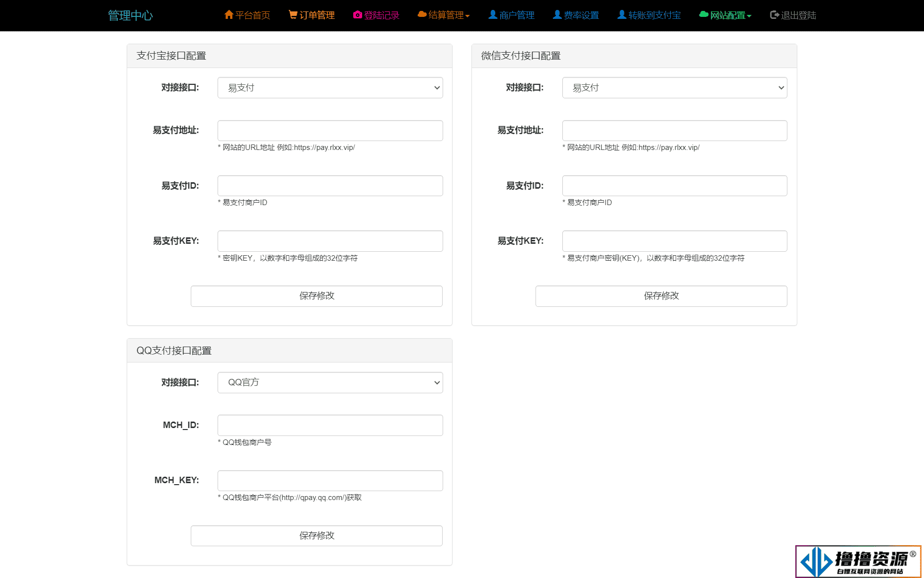The width and height of the screenshot is (924, 578).
Task: Click 退出登陆 to log out
Action: tap(793, 15)
